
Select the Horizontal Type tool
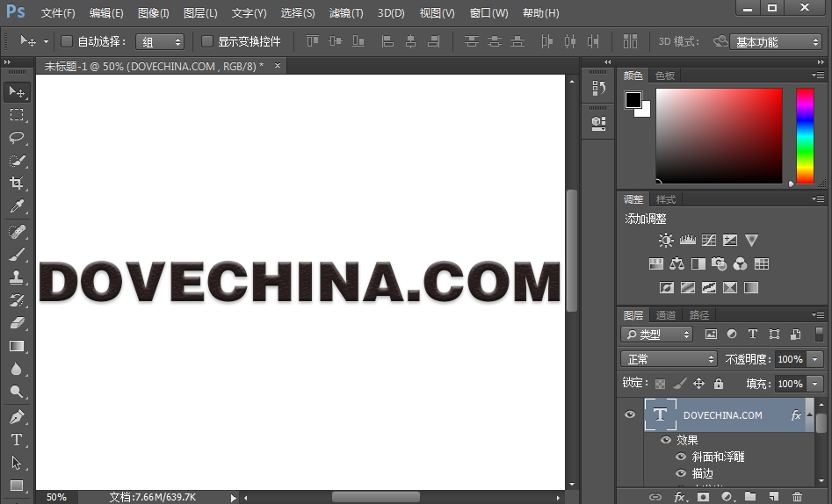coord(17,440)
